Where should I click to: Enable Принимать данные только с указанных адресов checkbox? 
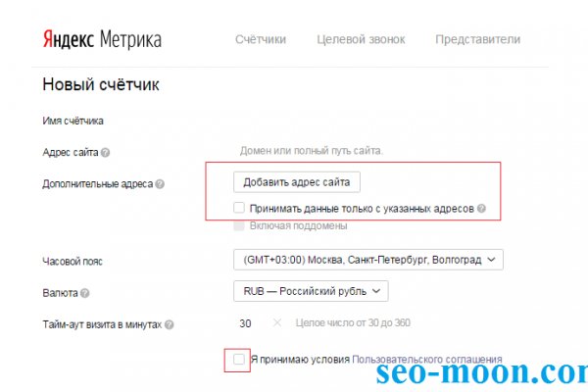click(240, 209)
